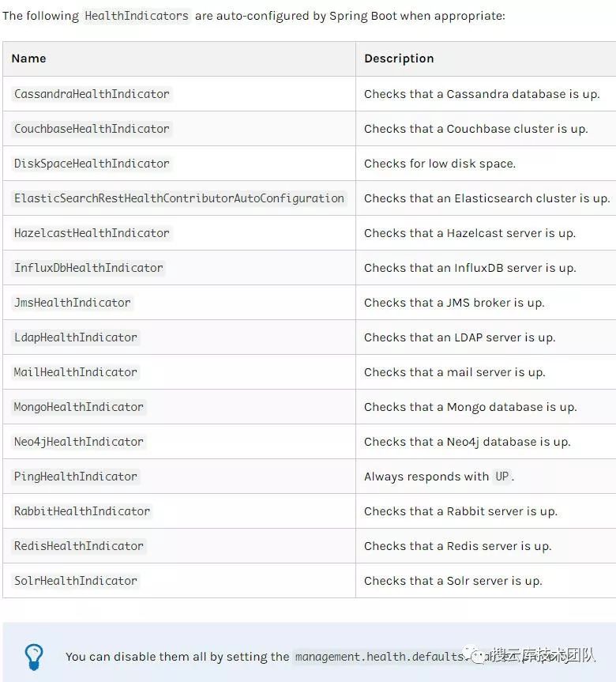
Task: Click the lightbulb tip icon
Action: tap(33, 657)
